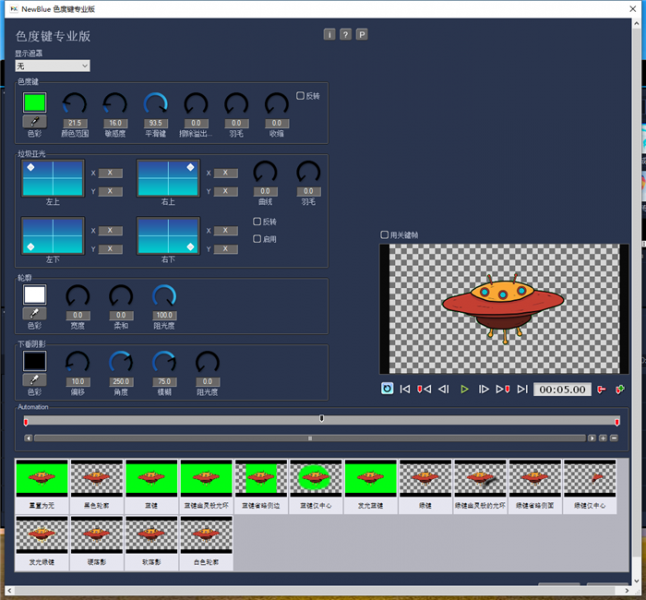Click the shadow 角度 knob at 250.0
The width and height of the screenshot is (646, 600).
click(x=121, y=363)
